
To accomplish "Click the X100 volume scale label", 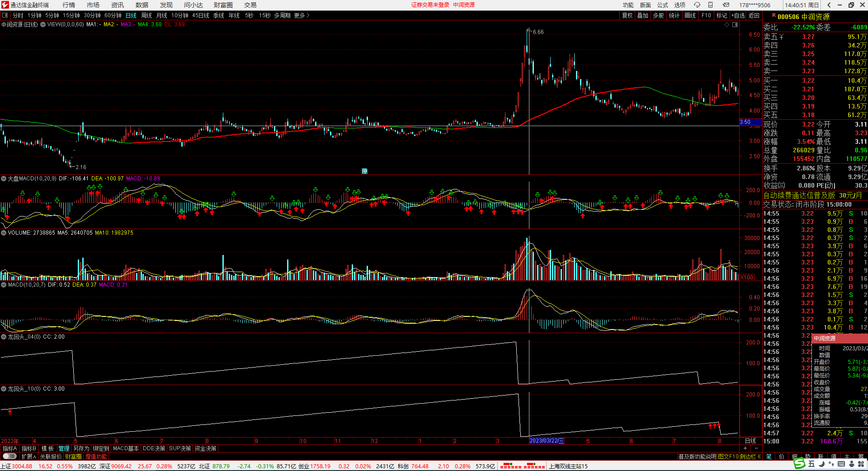I will 747,278.
